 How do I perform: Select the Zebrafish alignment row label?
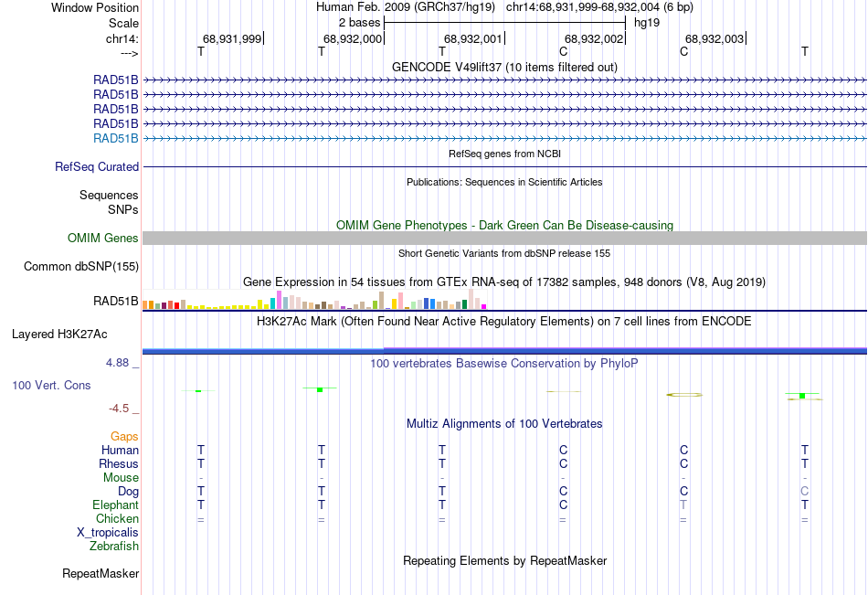coord(114,547)
